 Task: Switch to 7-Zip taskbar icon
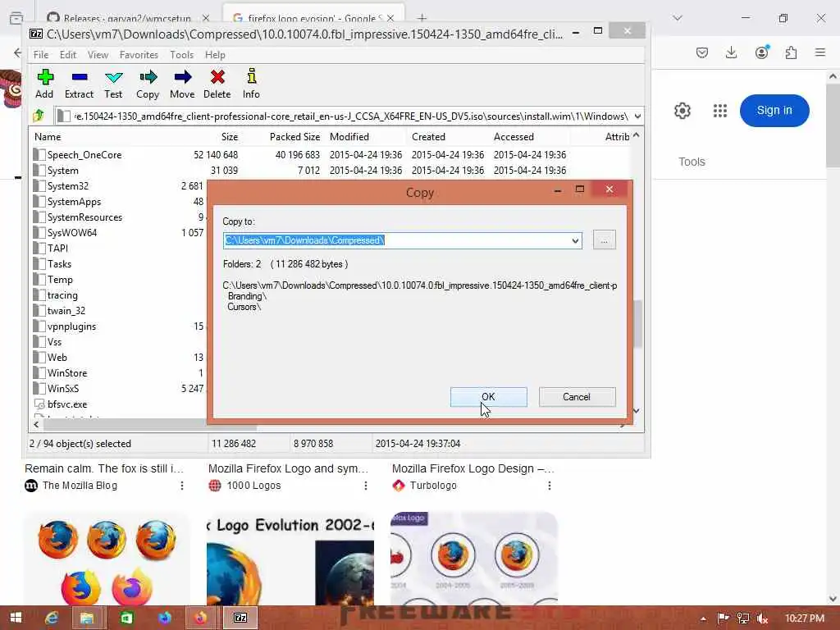[240, 618]
